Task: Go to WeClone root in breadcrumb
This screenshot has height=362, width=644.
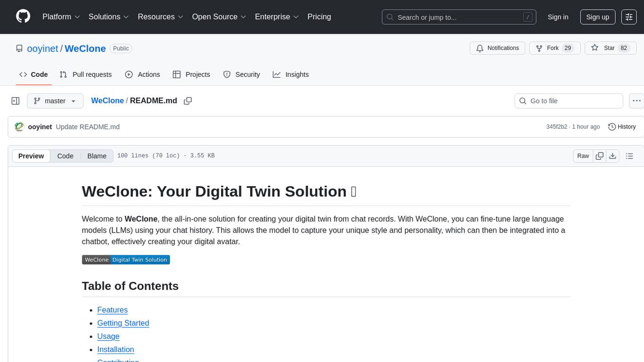Action: [x=107, y=100]
